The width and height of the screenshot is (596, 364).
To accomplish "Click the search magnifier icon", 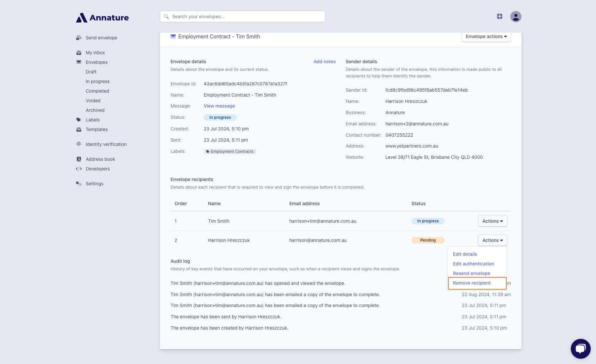I will (166, 17).
